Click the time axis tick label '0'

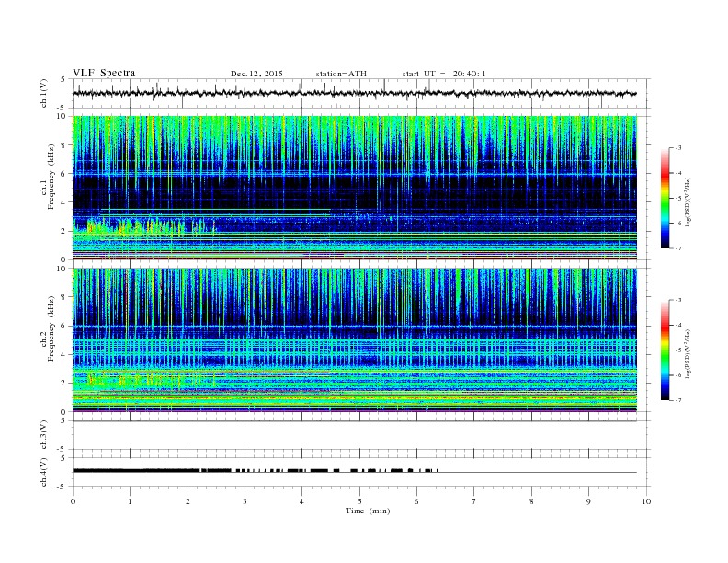point(73,501)
